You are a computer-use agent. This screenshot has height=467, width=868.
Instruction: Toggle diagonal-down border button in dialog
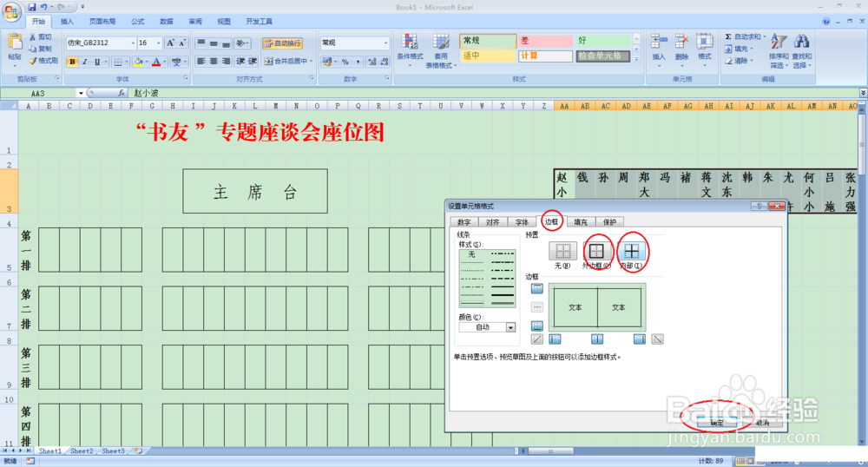657,339
